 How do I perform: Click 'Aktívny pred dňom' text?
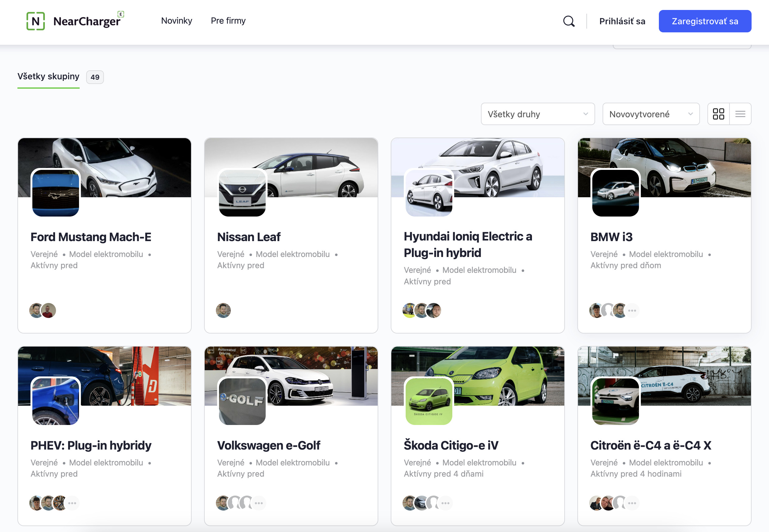(x=626, y=265)
